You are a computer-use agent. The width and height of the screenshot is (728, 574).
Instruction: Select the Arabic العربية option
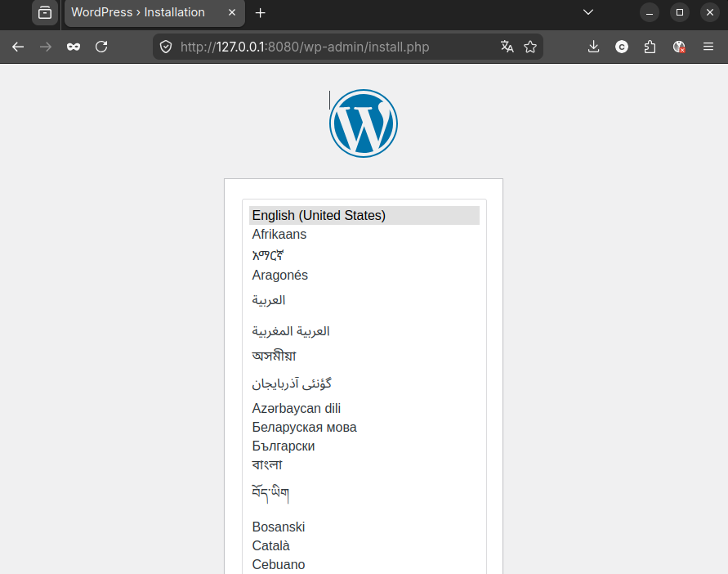click(364, 300)
